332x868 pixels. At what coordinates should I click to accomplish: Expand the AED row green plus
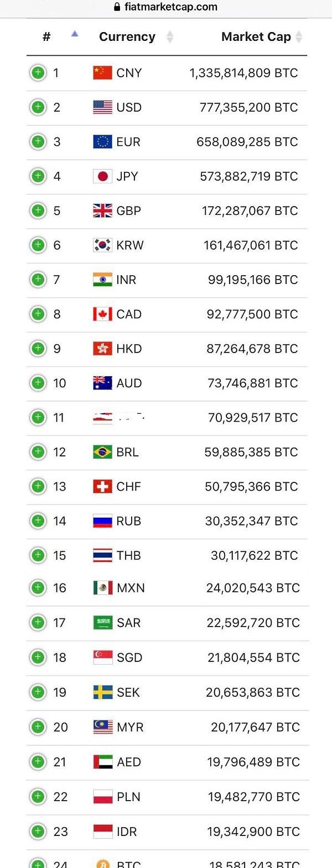[38, 762]
